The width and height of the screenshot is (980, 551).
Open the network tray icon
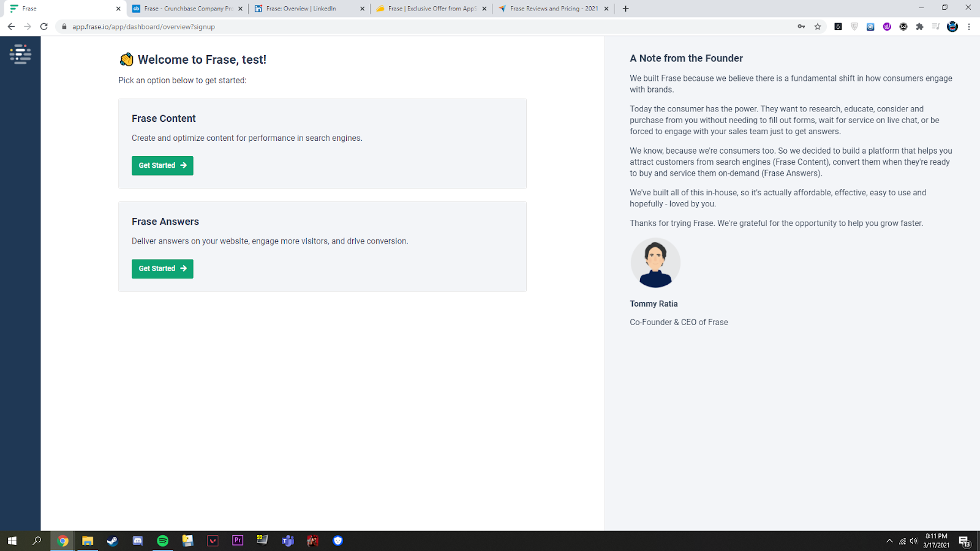click(x=902, y=541)
